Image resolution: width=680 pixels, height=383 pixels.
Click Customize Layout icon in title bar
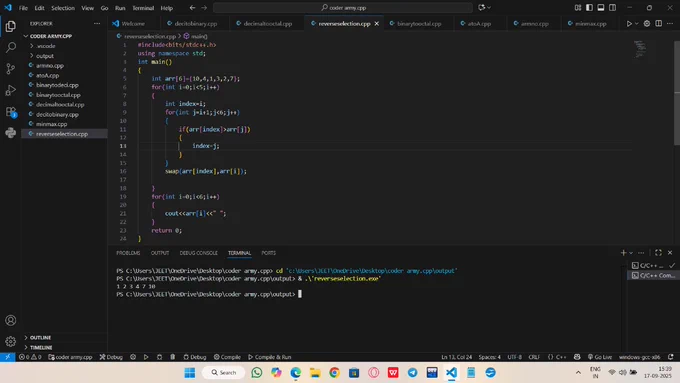point(578,7)
